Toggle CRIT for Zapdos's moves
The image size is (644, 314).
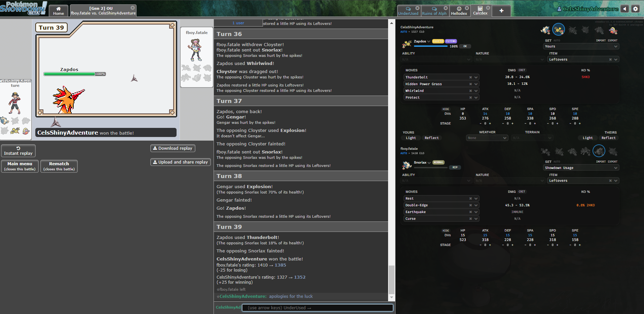coord(522,70)
